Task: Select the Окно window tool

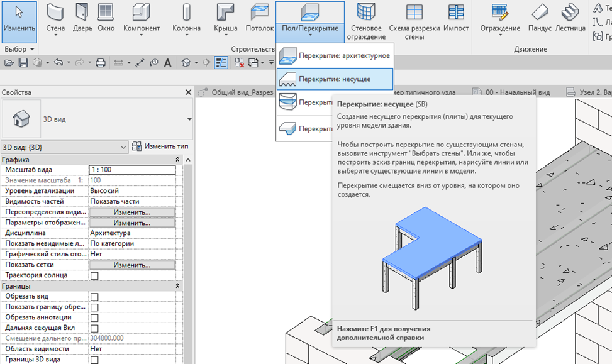Action: [x=106, y=18]
